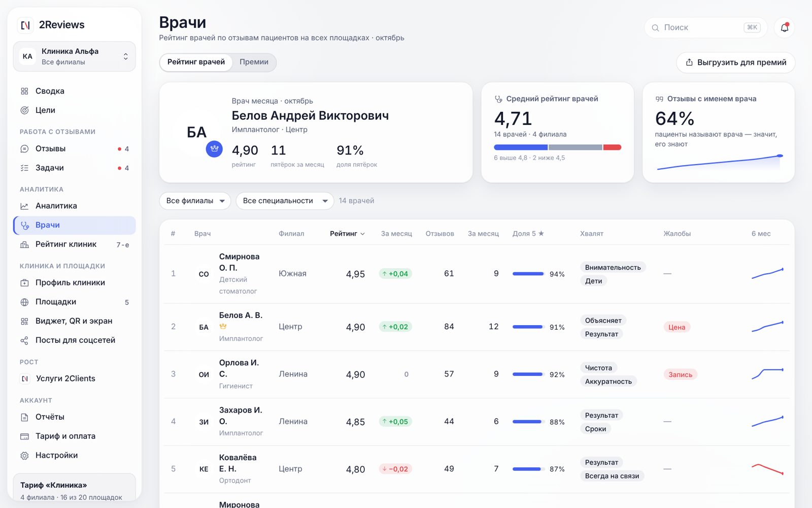Click the name-mention trend chart on 64% card

(x=719, y=162)
